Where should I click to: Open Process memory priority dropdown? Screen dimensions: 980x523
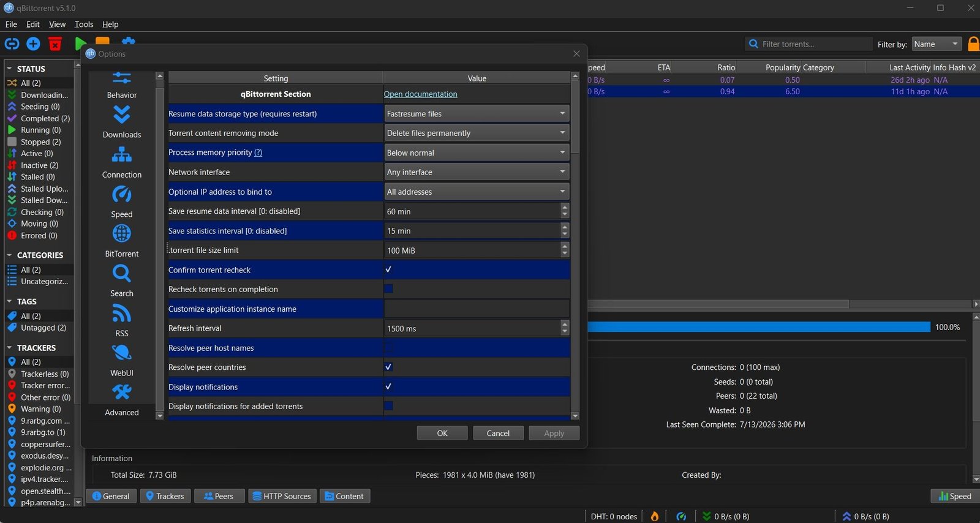tap(477, 152)
